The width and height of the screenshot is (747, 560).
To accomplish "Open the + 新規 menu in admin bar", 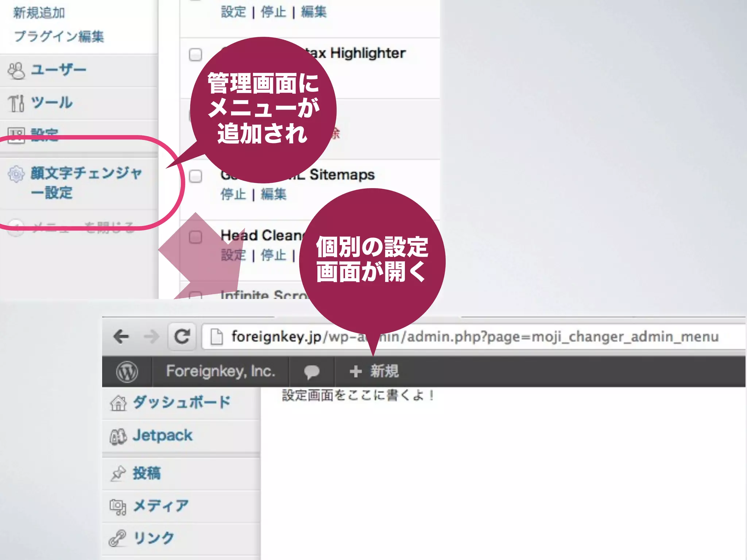I will point(374,372).
